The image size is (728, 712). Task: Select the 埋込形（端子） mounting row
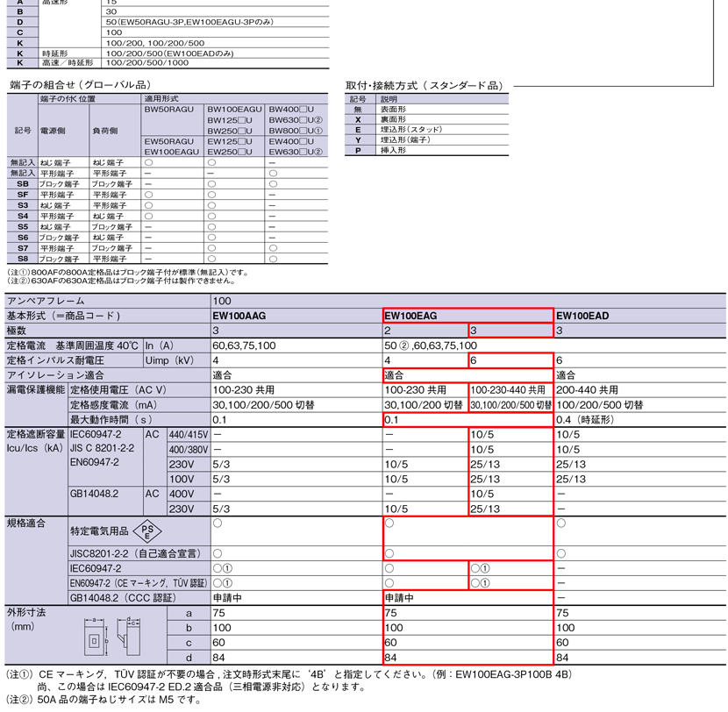tap(426, 139)
